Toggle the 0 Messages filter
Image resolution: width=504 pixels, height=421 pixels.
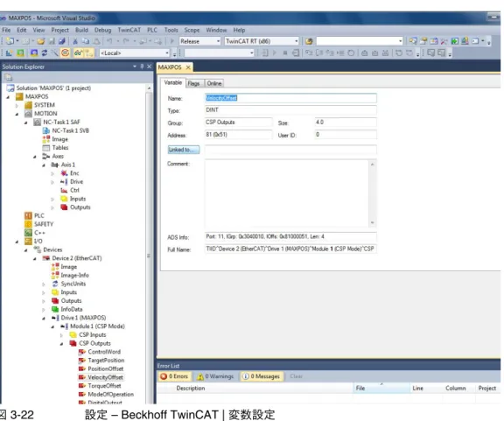click(262, 376)
